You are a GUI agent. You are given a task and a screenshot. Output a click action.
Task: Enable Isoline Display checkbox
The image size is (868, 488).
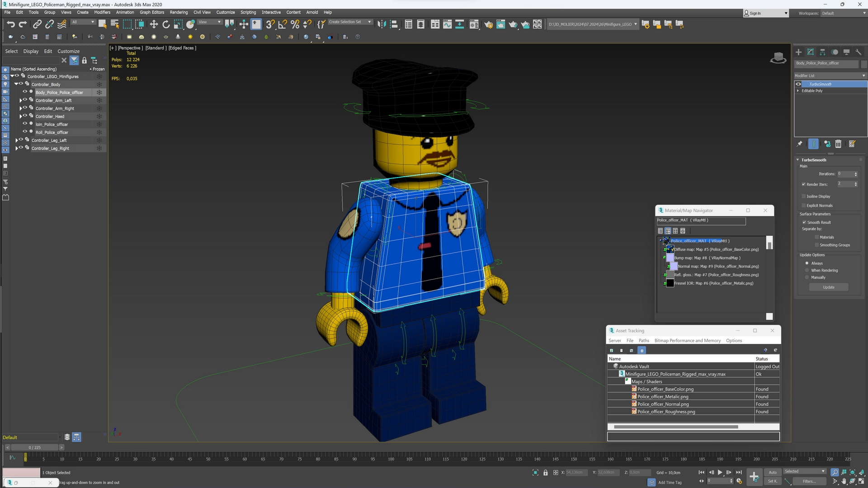click(804, 197)
